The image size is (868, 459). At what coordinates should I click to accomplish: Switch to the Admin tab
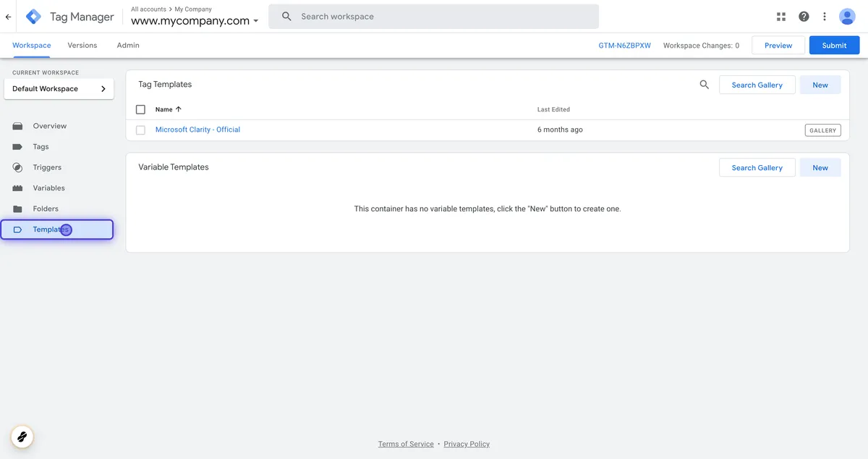click(x=128, y=45)
